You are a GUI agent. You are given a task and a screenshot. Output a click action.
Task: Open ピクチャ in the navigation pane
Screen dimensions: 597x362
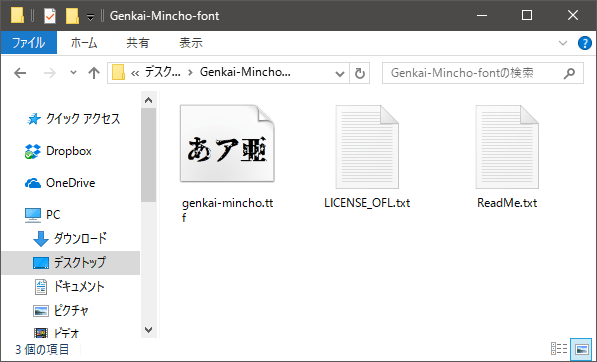click(x=71, y=310)
